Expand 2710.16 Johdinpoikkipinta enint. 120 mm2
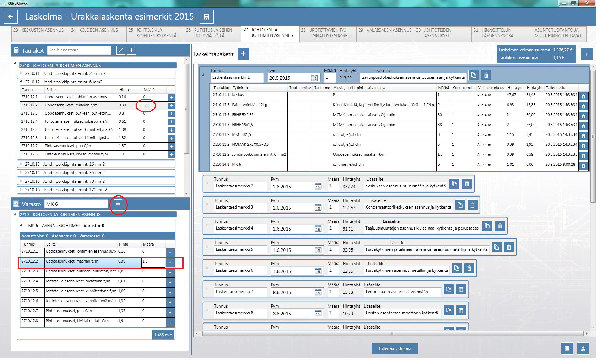The width and height of the screenshot is (600, 364). 21,189
